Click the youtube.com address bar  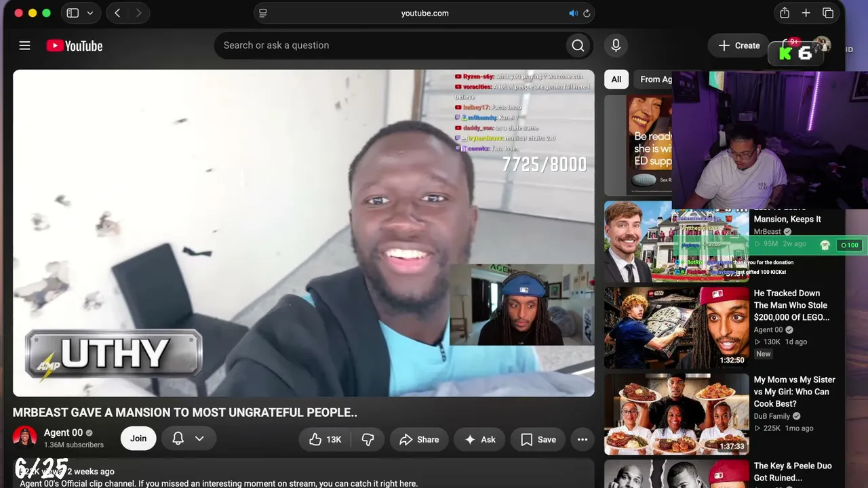[425, 13]
